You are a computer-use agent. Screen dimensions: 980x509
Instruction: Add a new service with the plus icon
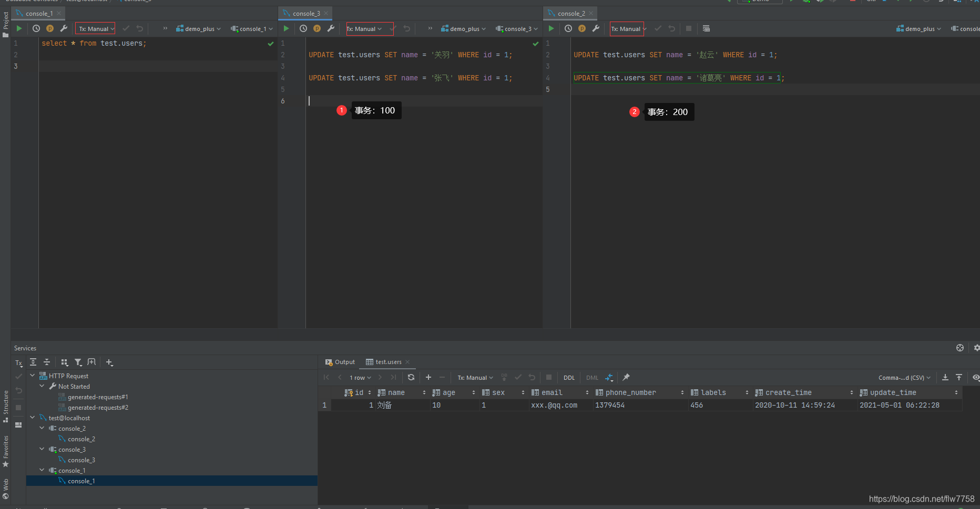point(109,362)
